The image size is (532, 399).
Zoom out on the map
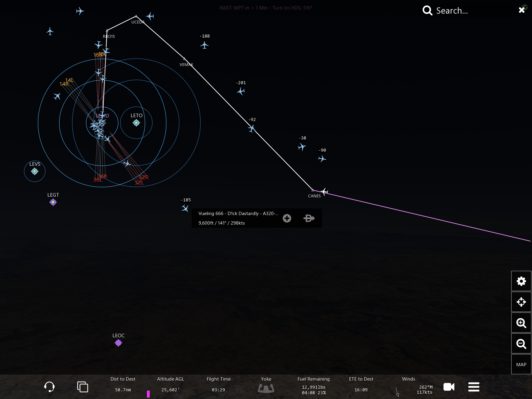tap(521, 344)
